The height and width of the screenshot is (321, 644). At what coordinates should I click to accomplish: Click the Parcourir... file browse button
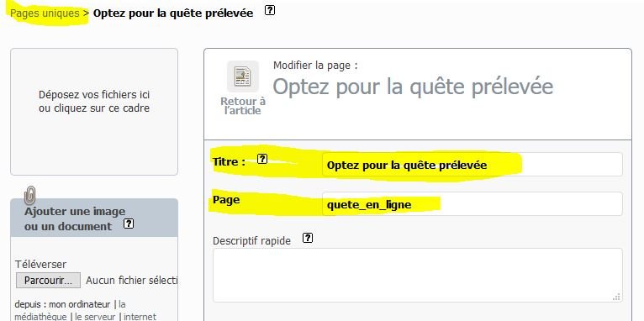[49, 281]
